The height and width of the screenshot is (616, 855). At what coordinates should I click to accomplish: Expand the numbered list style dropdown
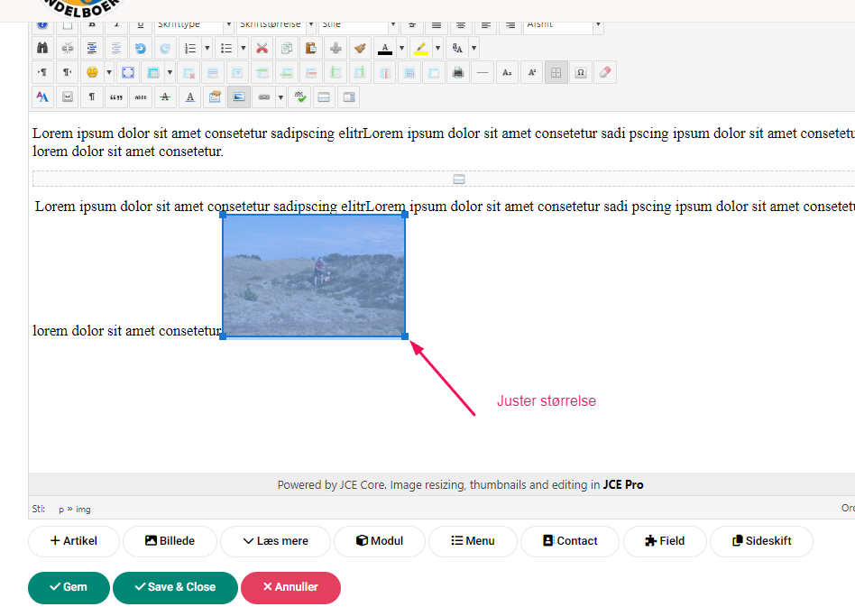(207, 48)
